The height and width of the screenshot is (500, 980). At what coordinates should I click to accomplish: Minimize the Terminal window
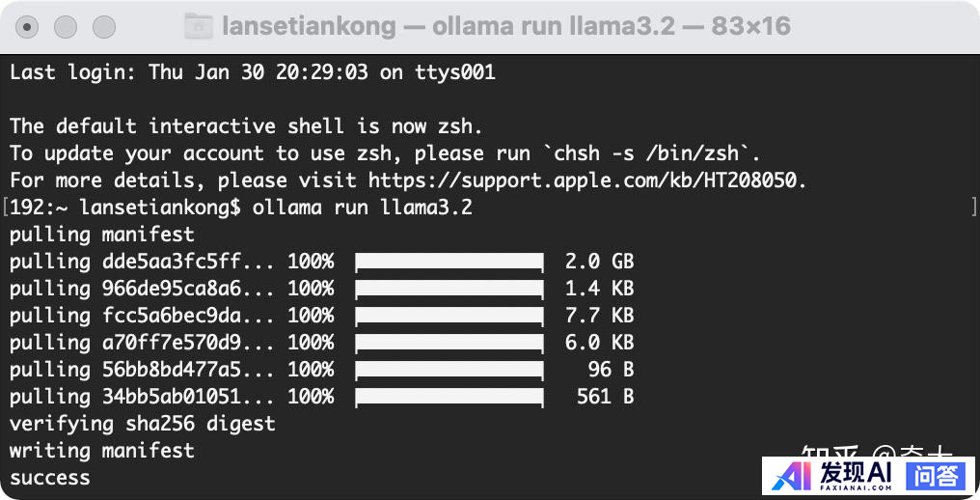[66, 26]
